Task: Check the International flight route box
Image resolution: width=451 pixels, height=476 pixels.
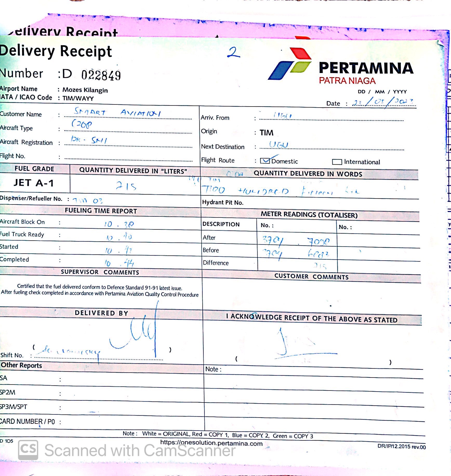Action: 337,162
